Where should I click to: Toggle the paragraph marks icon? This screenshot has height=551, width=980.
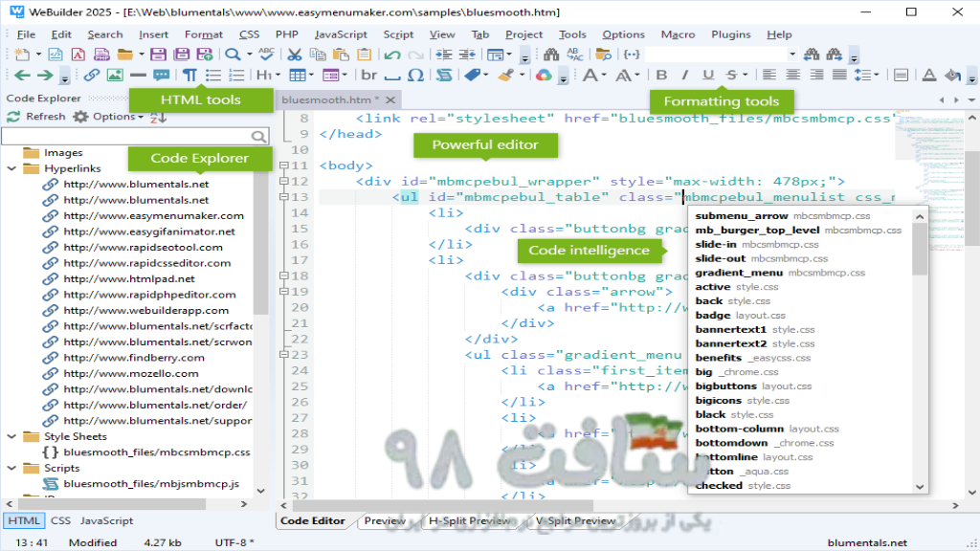pos(190,76)
